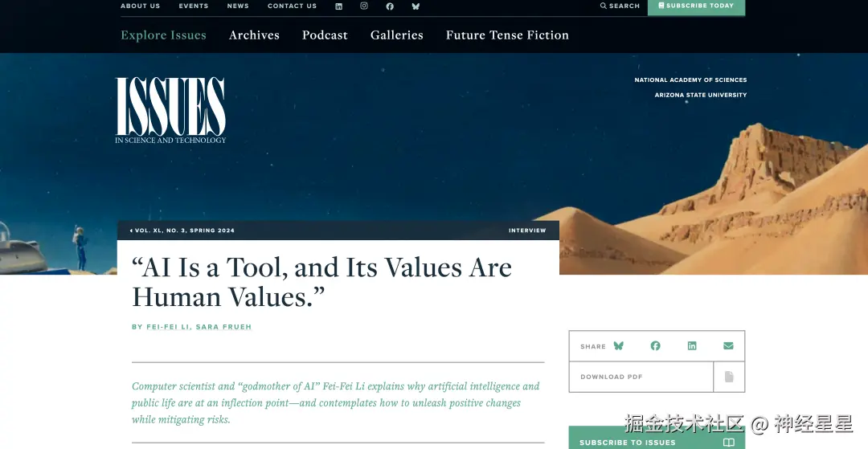Open author Fei-Fei Li's page
Viewport: 868px width, 449px height.
coord(168,327)
